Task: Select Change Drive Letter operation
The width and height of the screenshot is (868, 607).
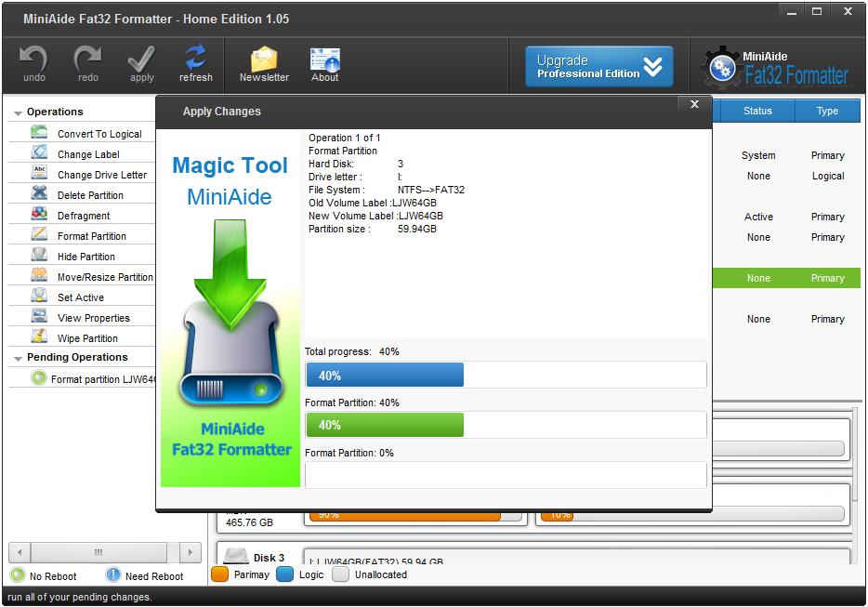Action: [x=102, y=175]
